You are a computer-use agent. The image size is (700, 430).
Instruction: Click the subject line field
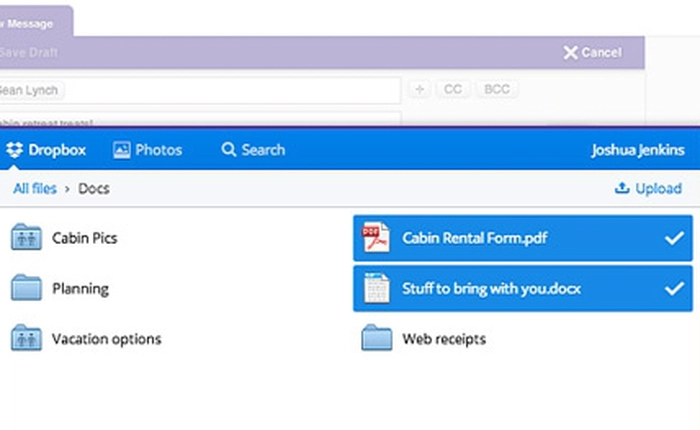[201, 119]
